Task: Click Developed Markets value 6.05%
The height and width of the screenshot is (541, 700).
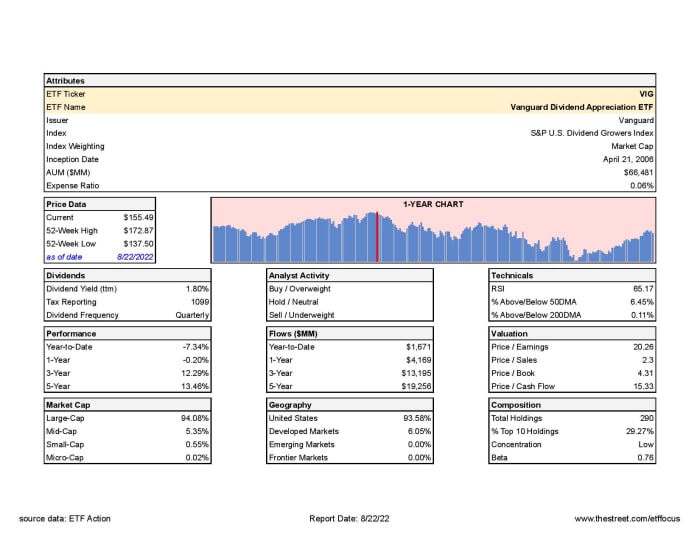Action: [x=419, y=432]
